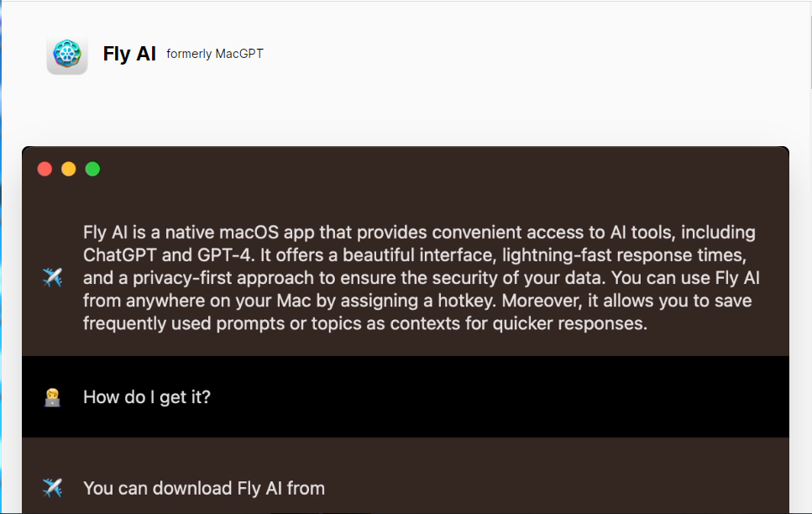
Task: Click the 'You can download Fly AI from' message
Action: click(204, 488)
